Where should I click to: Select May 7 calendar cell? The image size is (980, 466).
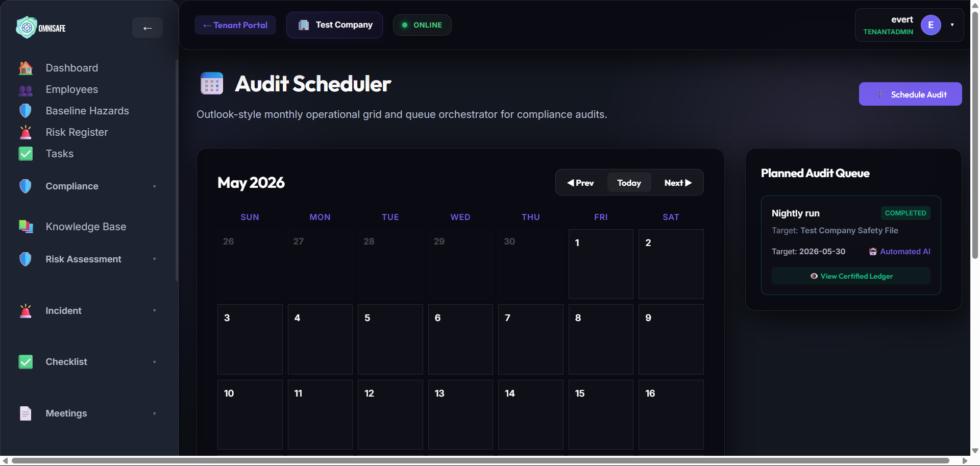(x=531, y=339)
